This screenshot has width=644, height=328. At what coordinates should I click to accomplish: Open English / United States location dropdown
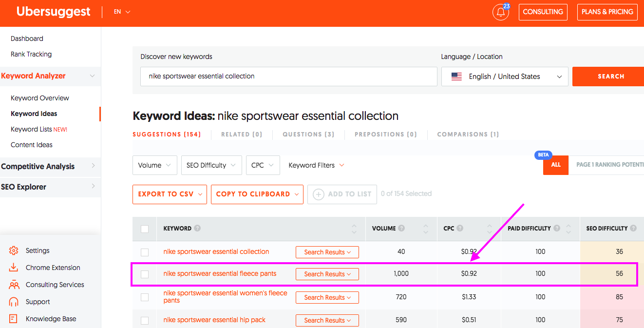pyautogui.click(x=505, y=77)
